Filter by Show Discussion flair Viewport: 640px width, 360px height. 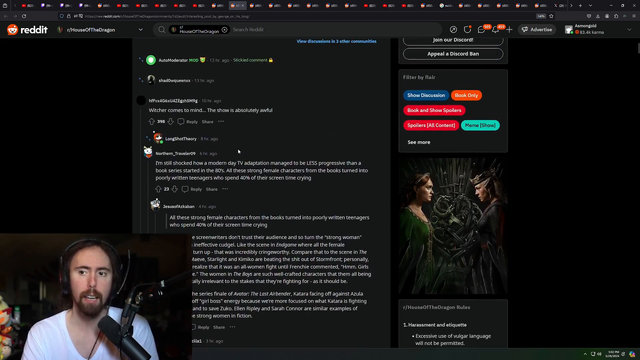tap(426, 96)
